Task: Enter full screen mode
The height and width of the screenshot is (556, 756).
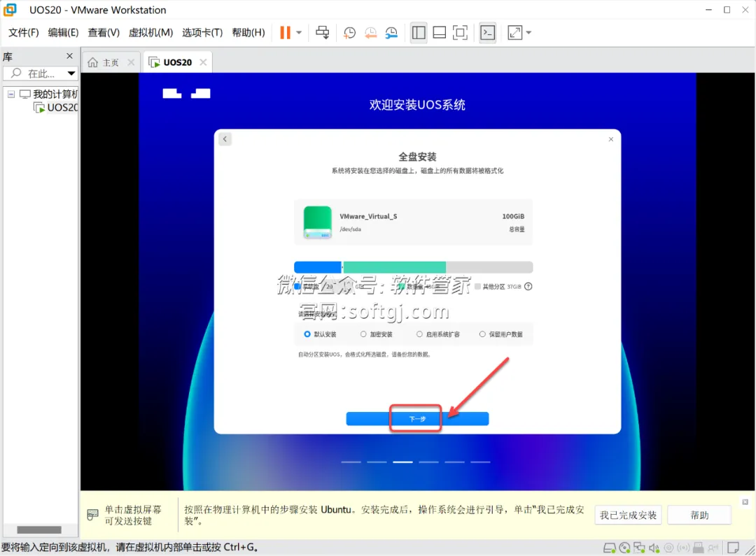Action: point(460,33)
